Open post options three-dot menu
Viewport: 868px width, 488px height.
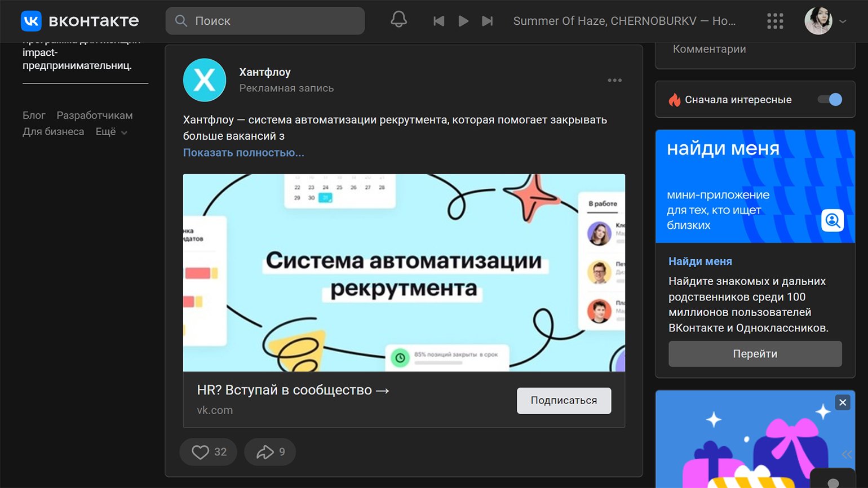tap(615, 80)
